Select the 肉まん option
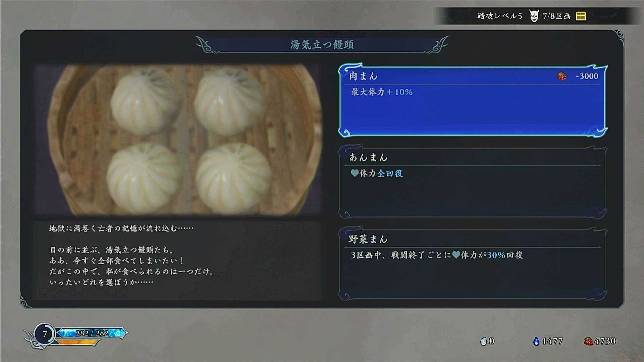The height and width of the screenshot is (362, 644). (473, 100)
